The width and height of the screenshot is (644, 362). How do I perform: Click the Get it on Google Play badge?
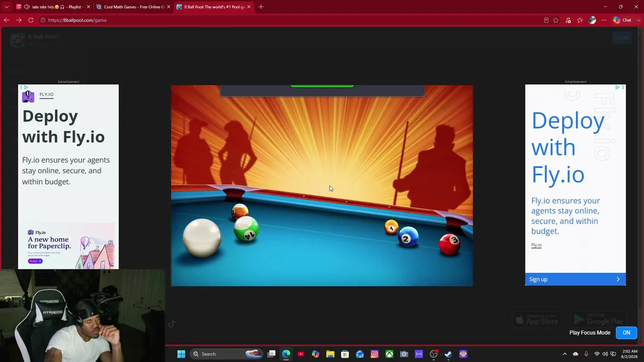coord(598,319)
